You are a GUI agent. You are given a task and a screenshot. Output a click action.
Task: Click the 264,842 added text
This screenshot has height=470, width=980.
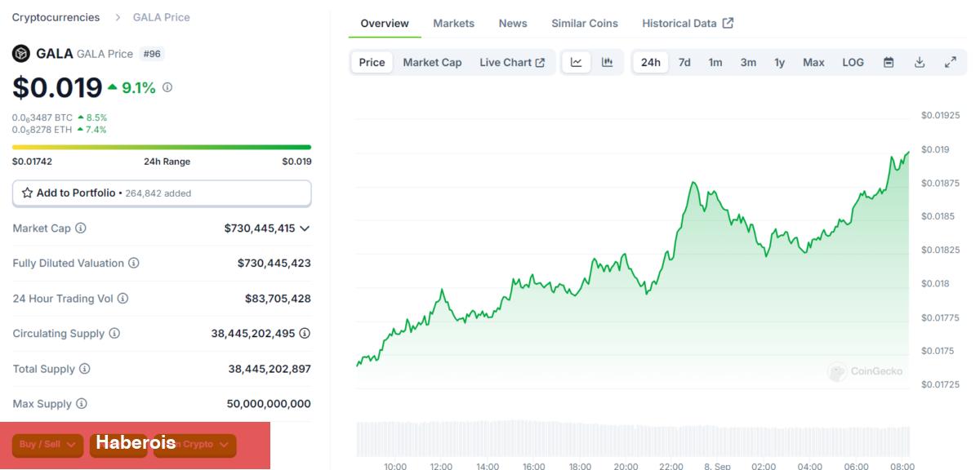click(158, 193)
